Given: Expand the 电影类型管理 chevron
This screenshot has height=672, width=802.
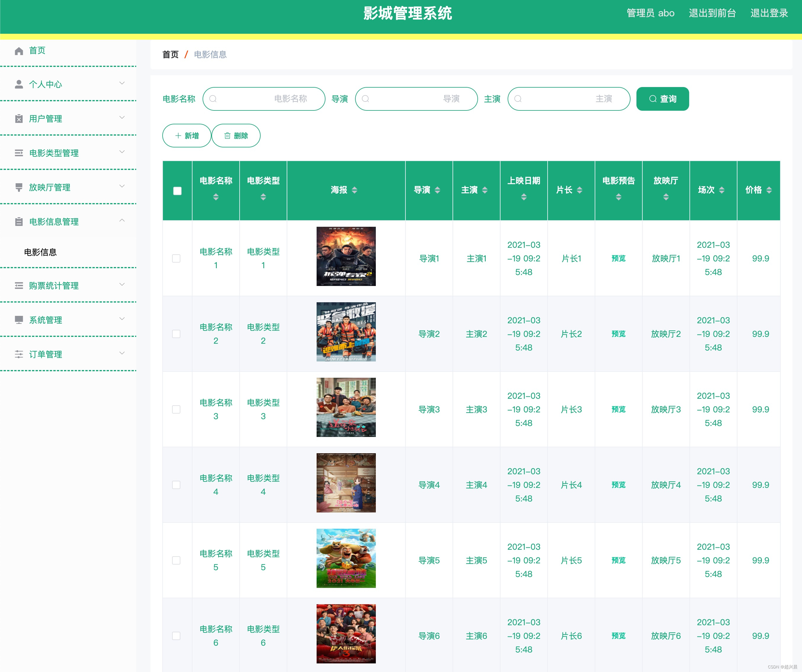Looking at the screenshot, I should click(x=122, y=152).
